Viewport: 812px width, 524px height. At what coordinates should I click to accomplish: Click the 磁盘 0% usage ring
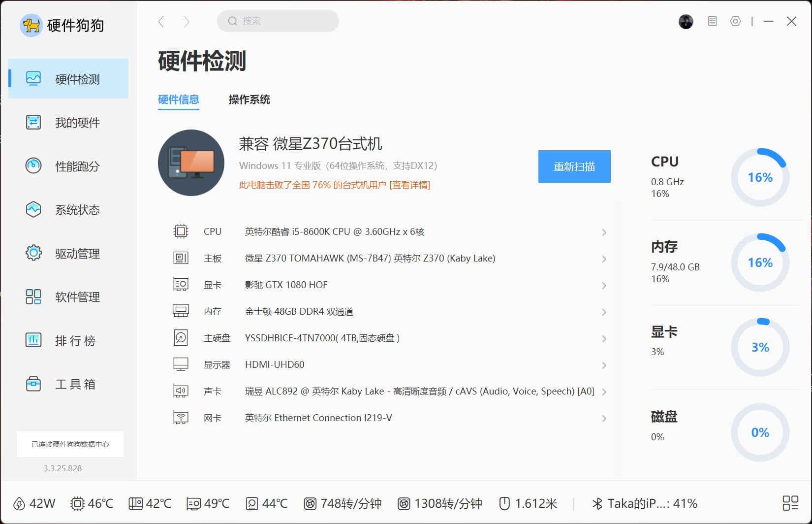coord(760,432)
